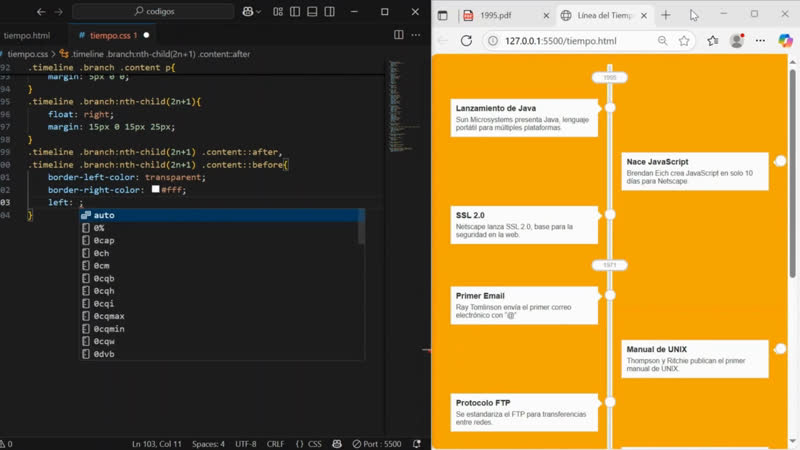Switch to the tiempo.html editor tab
The height and width of the screenshot is (450, 800).
tap(28, 35)
